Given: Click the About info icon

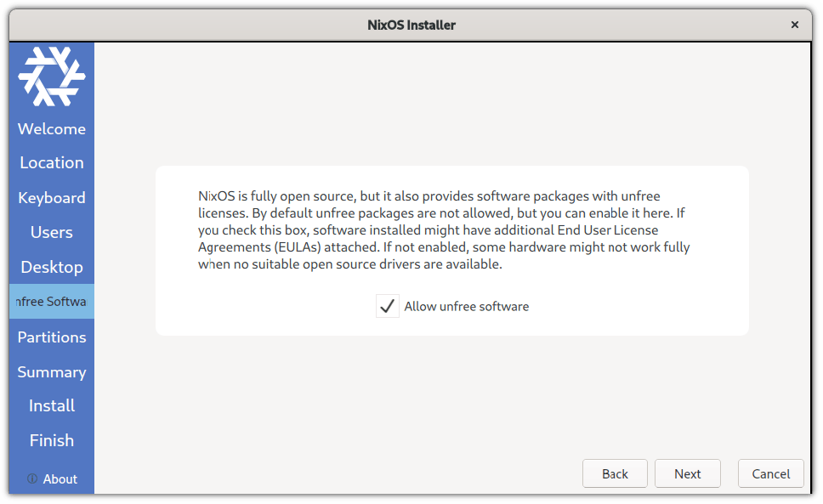Looking at the screenshot, I should [x=32, y=479].
